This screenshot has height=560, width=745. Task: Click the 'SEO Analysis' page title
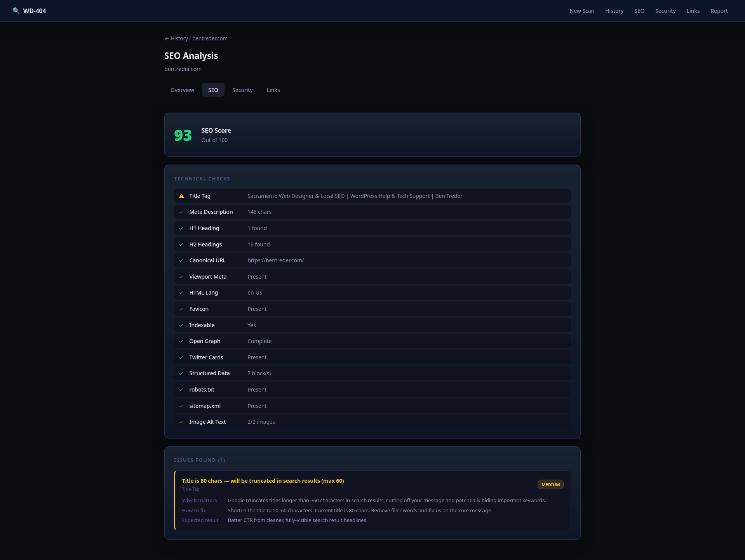pyautogui.click(x=191, y=56)
